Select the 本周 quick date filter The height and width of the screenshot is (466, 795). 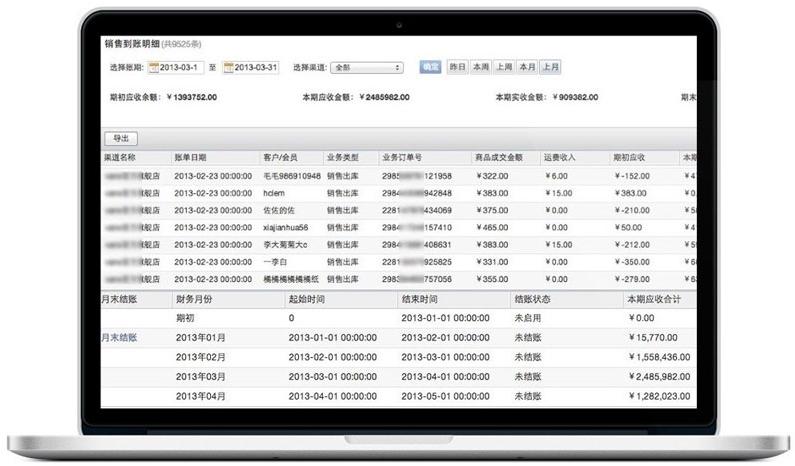pyautogui.click(x=480, y=67)
